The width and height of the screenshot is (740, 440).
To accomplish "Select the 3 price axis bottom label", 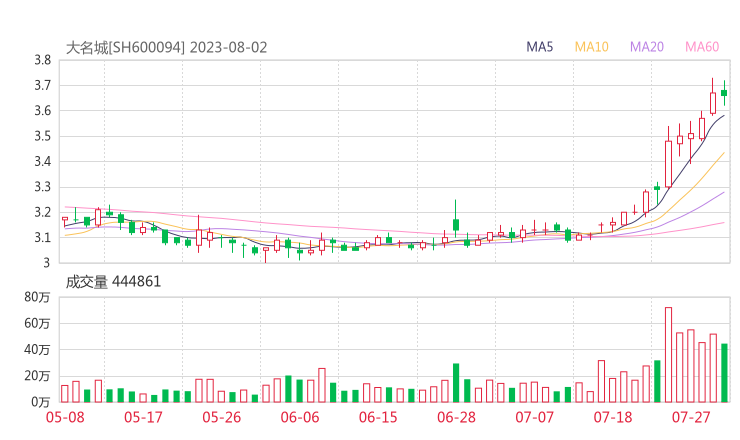I will [x=47, y=263].
